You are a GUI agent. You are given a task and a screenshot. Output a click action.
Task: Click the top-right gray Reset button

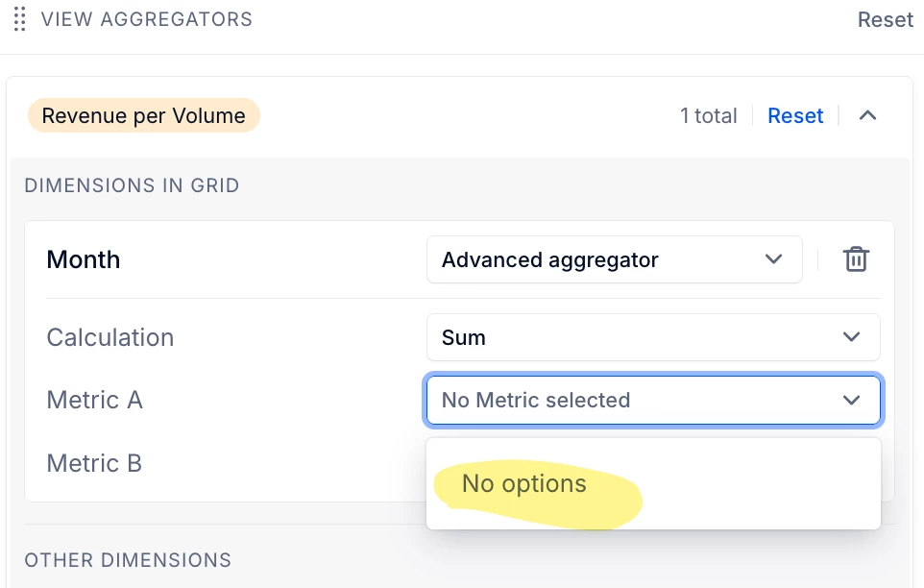(x=885, y=20)
